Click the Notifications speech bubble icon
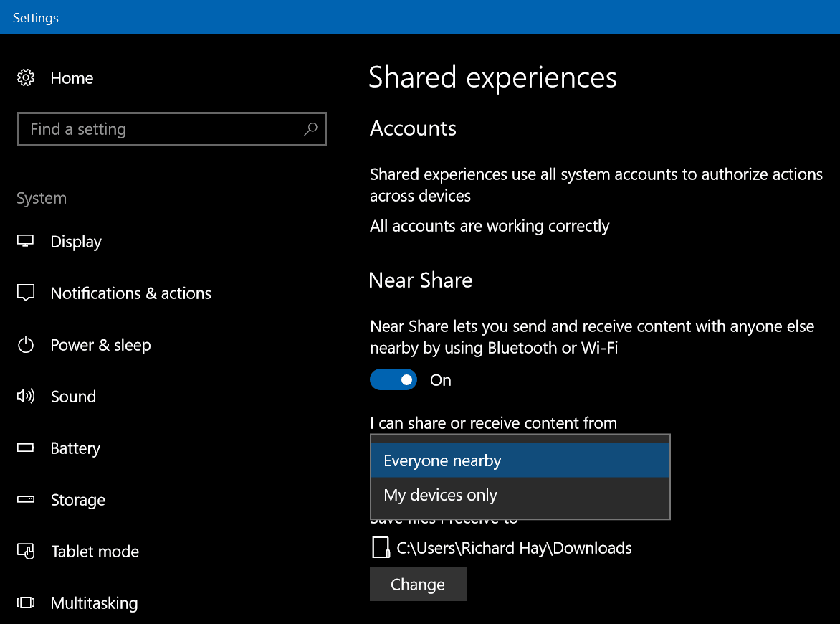 26,293
